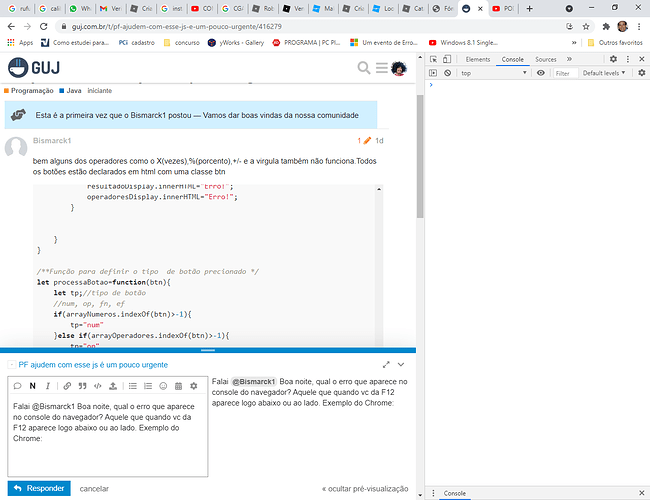Open the concurso bookmark folder
Image resolution: width=650 pixels, height=500 pixels.
(182, 42)
